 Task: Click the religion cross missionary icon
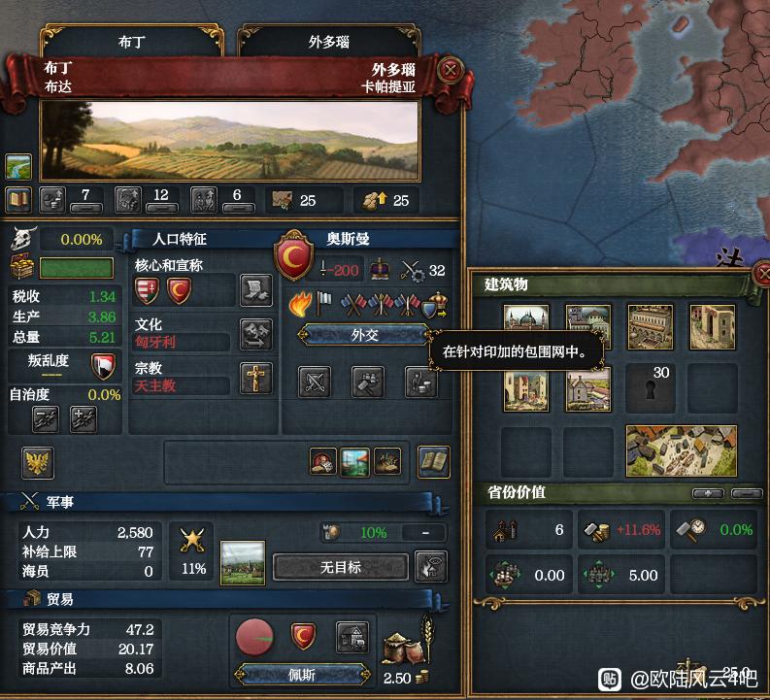[x=255, y=378]
